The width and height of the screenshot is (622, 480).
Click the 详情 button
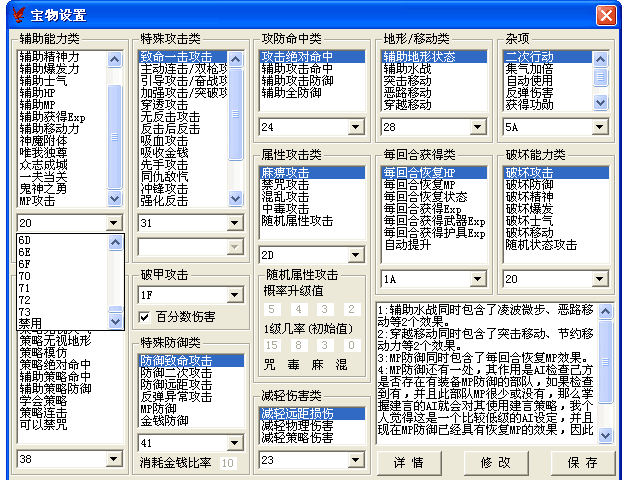point(409,462)
